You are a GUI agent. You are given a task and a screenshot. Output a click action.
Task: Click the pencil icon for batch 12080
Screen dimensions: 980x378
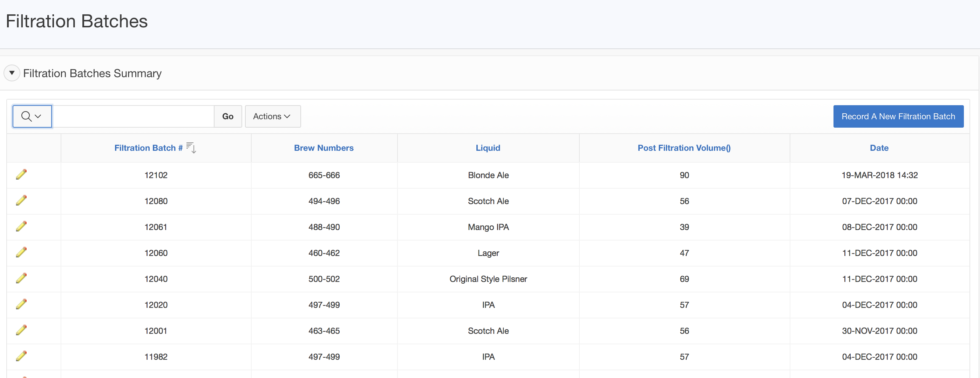tap(21, 200)
